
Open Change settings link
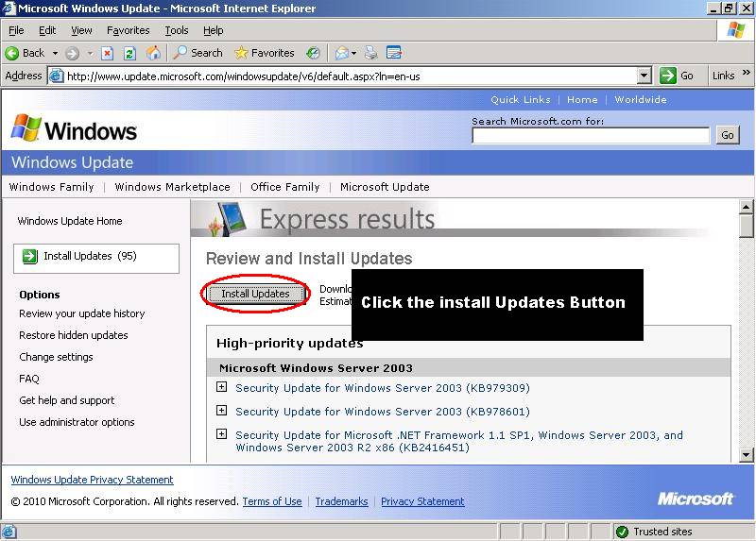pos(56,357)
